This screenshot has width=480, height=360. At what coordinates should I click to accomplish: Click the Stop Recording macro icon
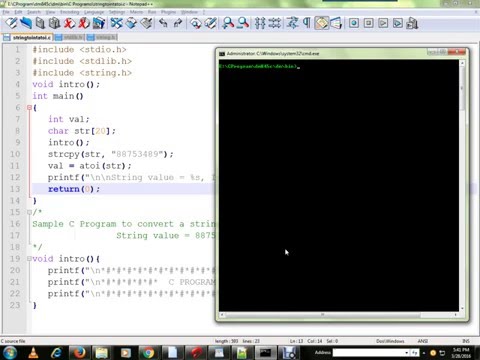[368, 23]
